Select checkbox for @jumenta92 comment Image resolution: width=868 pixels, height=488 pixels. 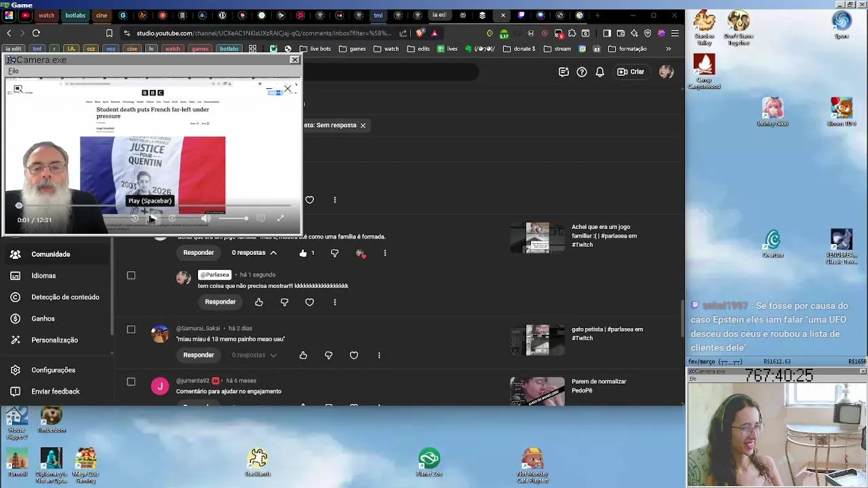(131, 382)
